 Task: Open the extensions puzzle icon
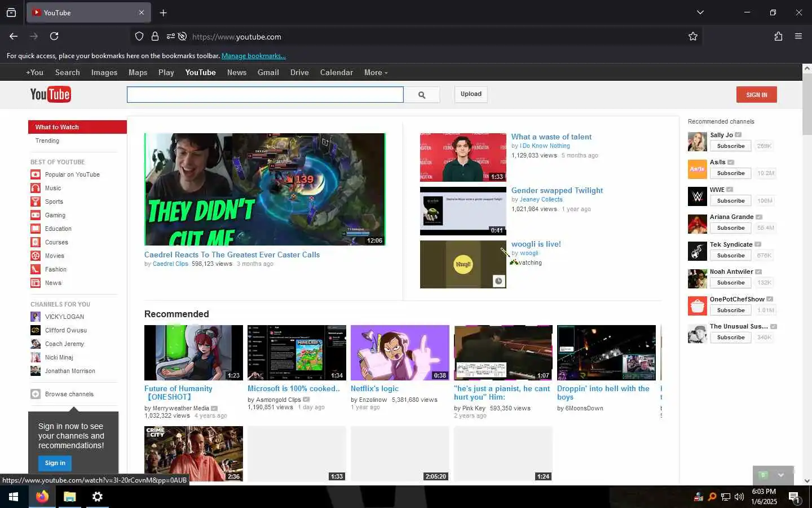point(778,36)
